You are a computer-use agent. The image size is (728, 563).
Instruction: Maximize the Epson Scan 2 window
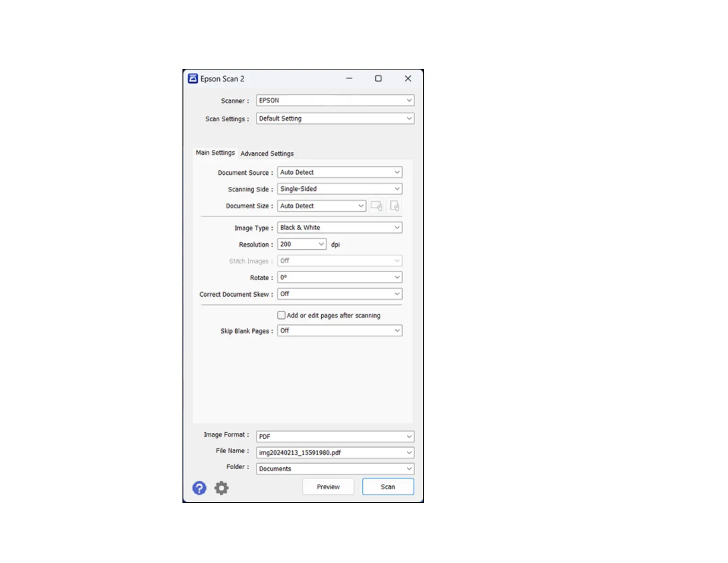[378, 79]
